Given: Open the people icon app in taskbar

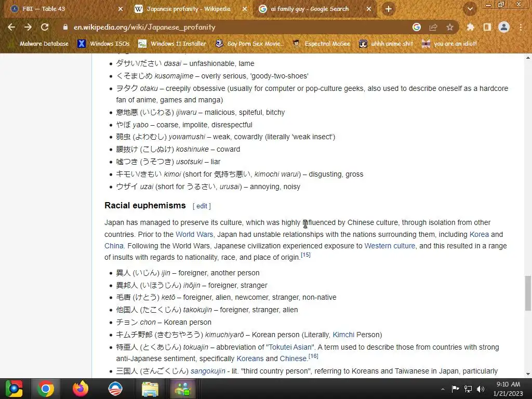Looking at the screenshot, I should coord(183,389).
